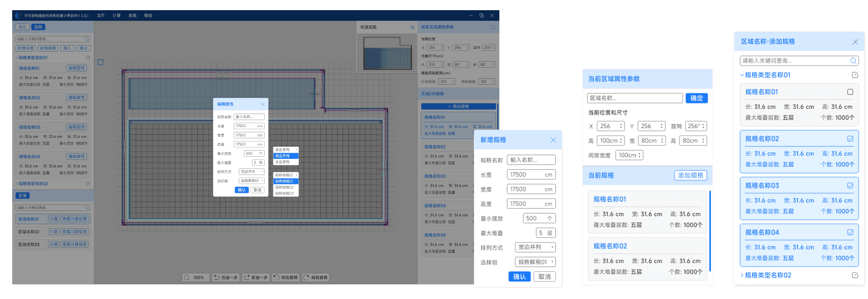Viewport: 868px width, 299px height.
Task: Click the edit icon beside 规格类型名称01 in left panel
Action: (x=88, y=58)
